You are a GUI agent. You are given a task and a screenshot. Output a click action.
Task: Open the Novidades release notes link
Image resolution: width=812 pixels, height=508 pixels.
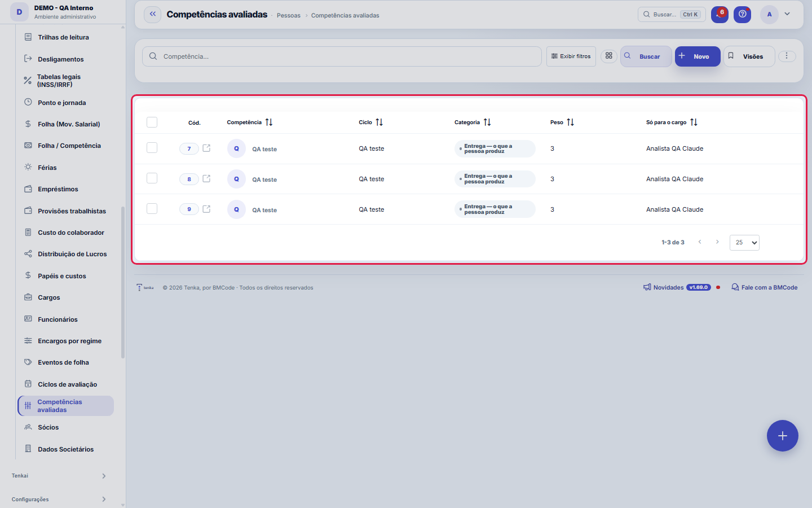677,287
